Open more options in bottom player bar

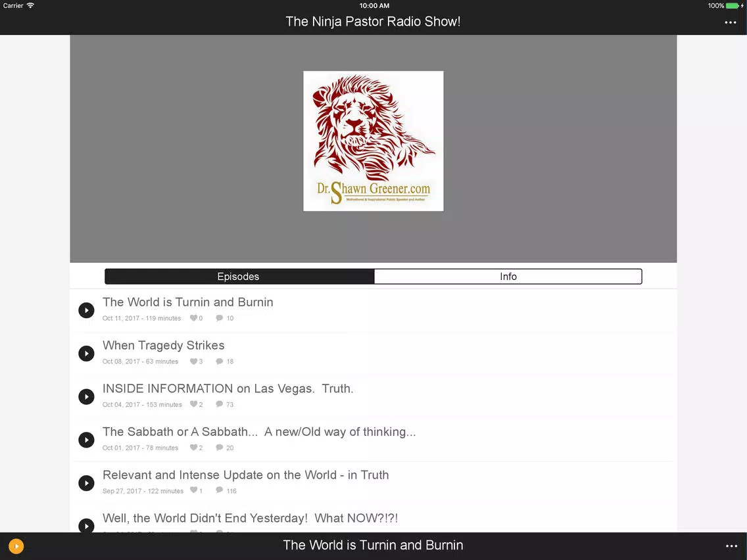[731, 546]
